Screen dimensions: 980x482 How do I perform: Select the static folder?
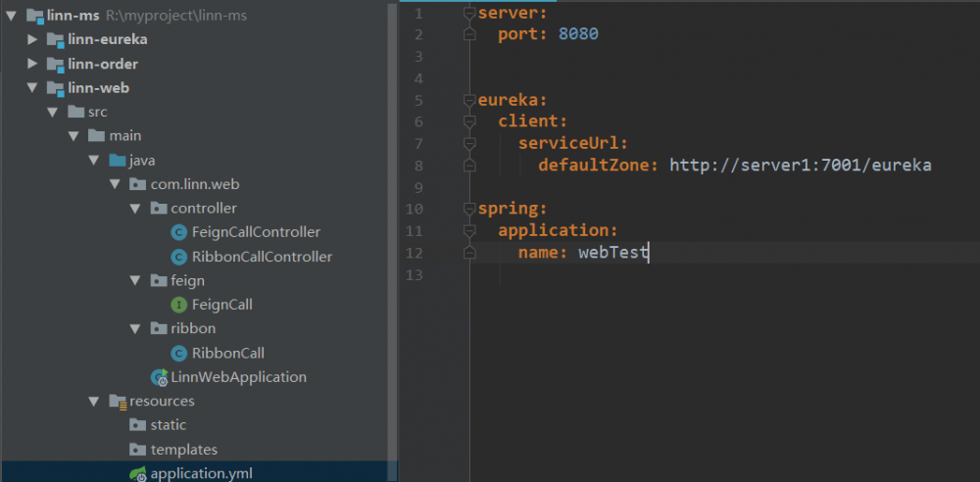click(168, 425)
